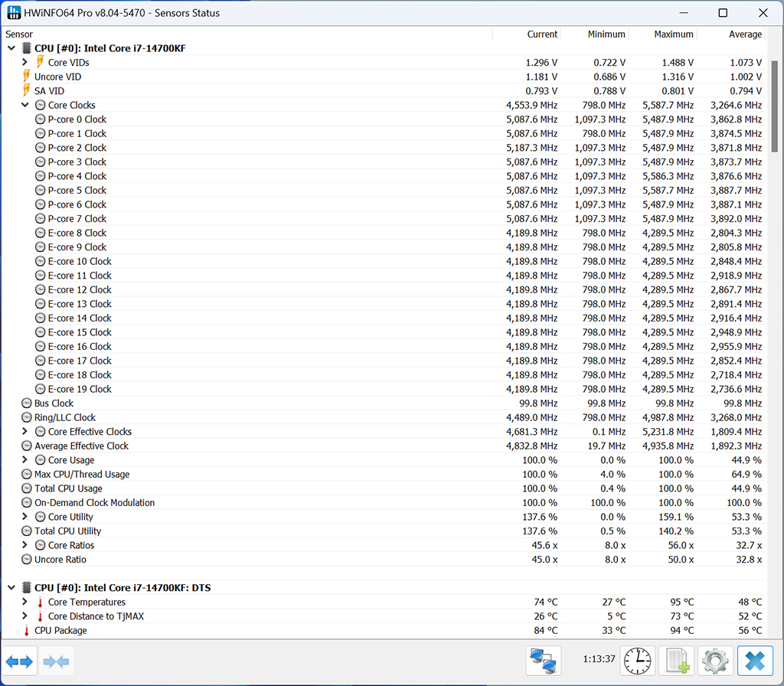Close sensors with blue X button
The height and width of the screenshot is (686, 784).
click(755, 661)
